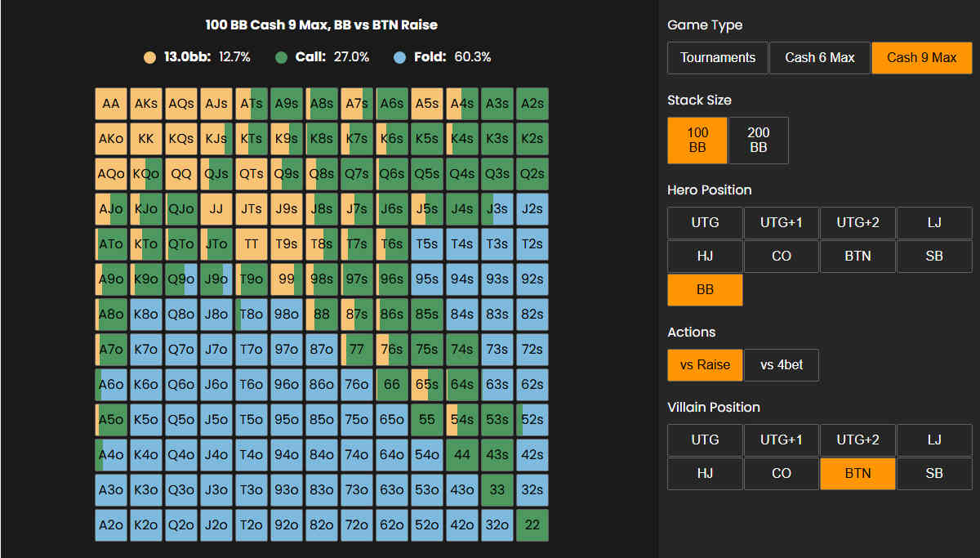Set villain position to SB
The width and height of the screenshot is (980, 558).
click(934, 473)
